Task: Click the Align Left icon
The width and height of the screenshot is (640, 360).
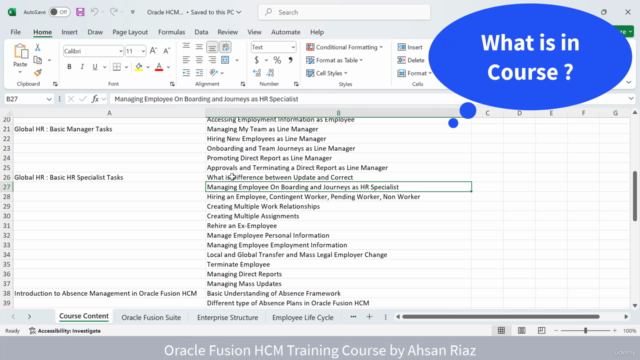Action: point(186,60)
